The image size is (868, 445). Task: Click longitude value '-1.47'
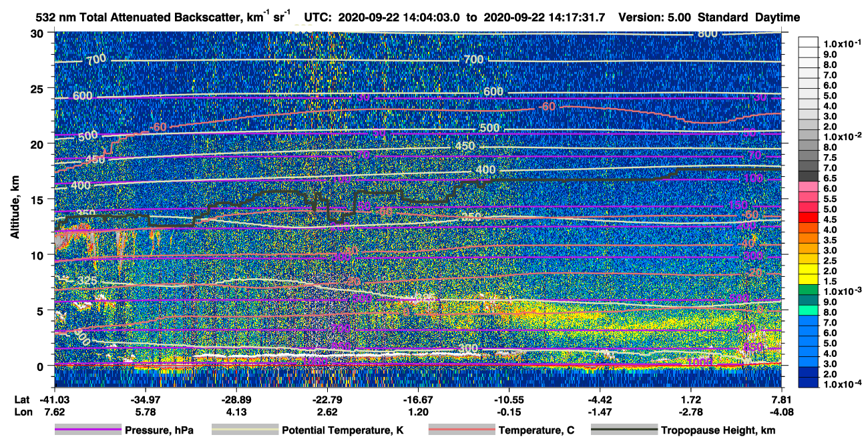(600, 412)
